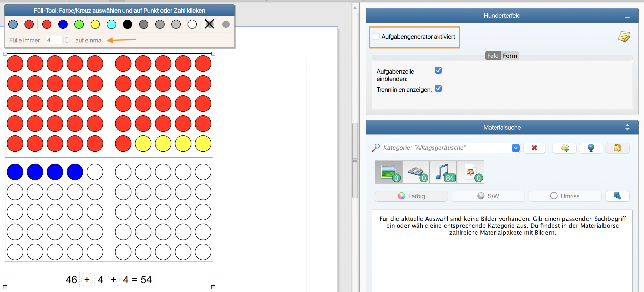Viewport: 644px width, 292px height.
Task: Switch to the Feld tab
Action: click(492, 56)
